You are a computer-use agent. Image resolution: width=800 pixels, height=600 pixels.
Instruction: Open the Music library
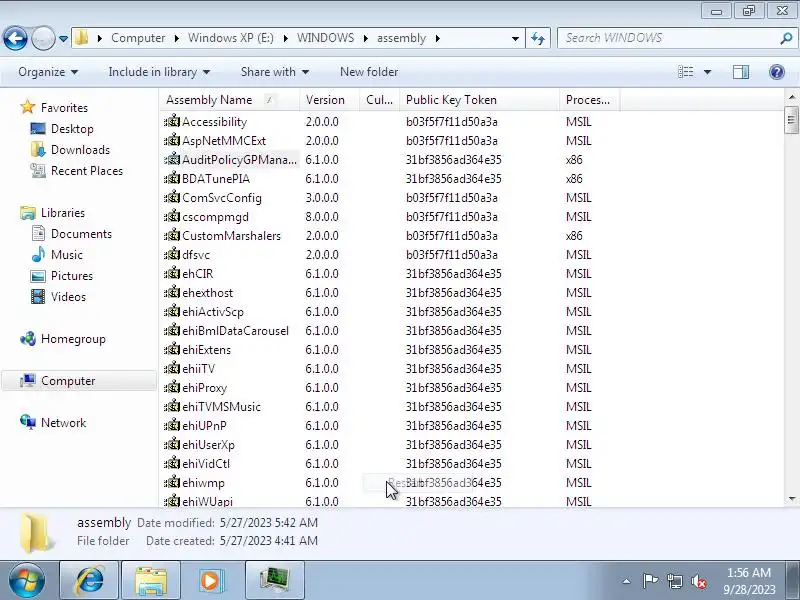pos(67,255)
